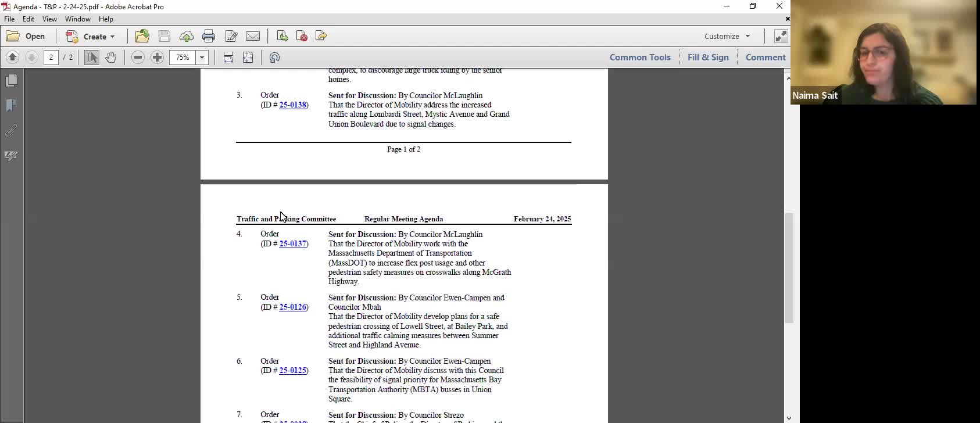
Task: Click the insert page icon
Action: point(282,36)
